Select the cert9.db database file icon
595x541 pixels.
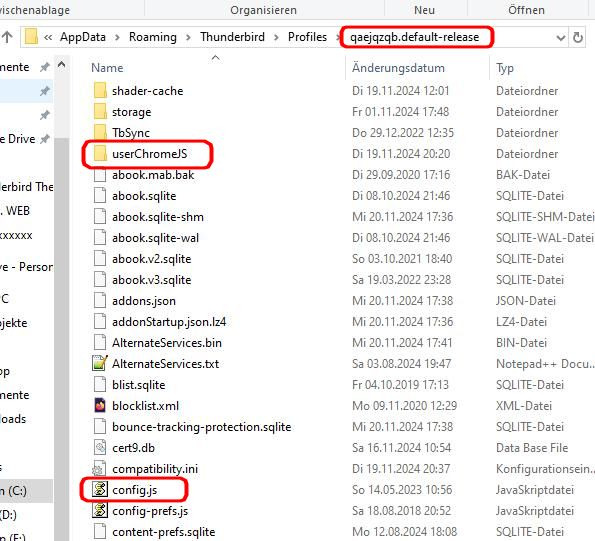[x=100, y=447]
